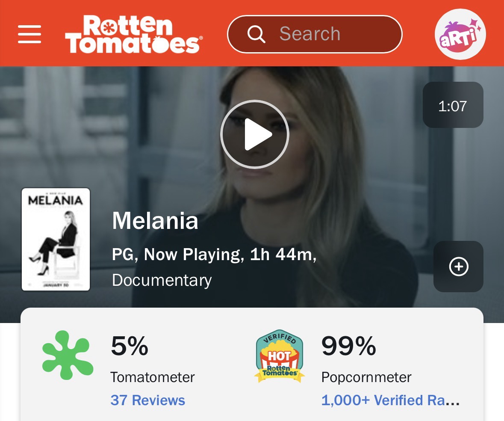
Task: Add Melania to watchlist with plus icon
Action: [x=458, y=267]
